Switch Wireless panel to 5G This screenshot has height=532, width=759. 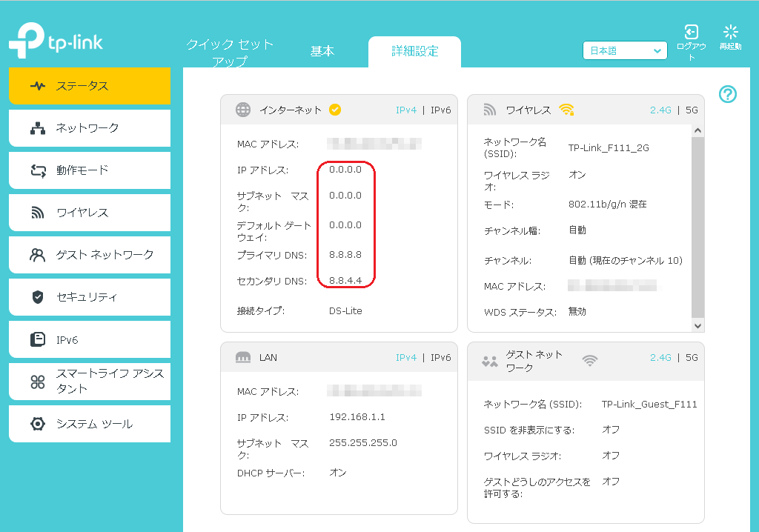coord(692,110)
